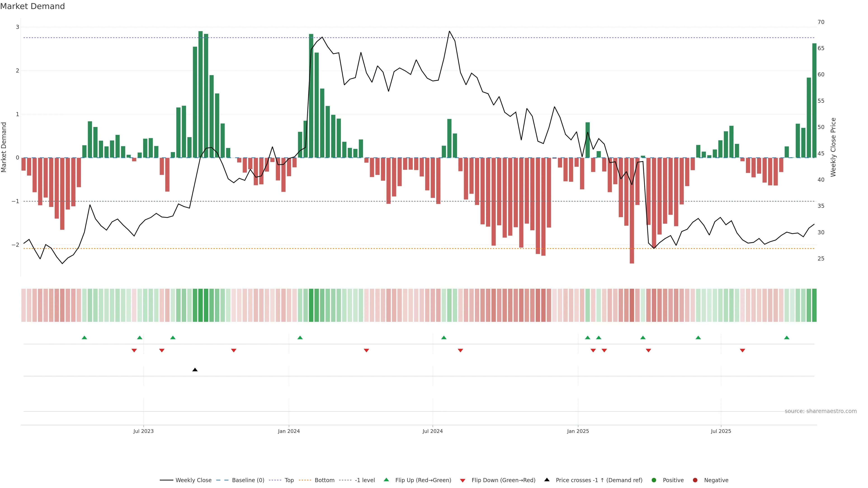Screen dimensions: 868x488
Task: Click Flip Down red triangle legend icon
Action: click(x=463, y=480)
